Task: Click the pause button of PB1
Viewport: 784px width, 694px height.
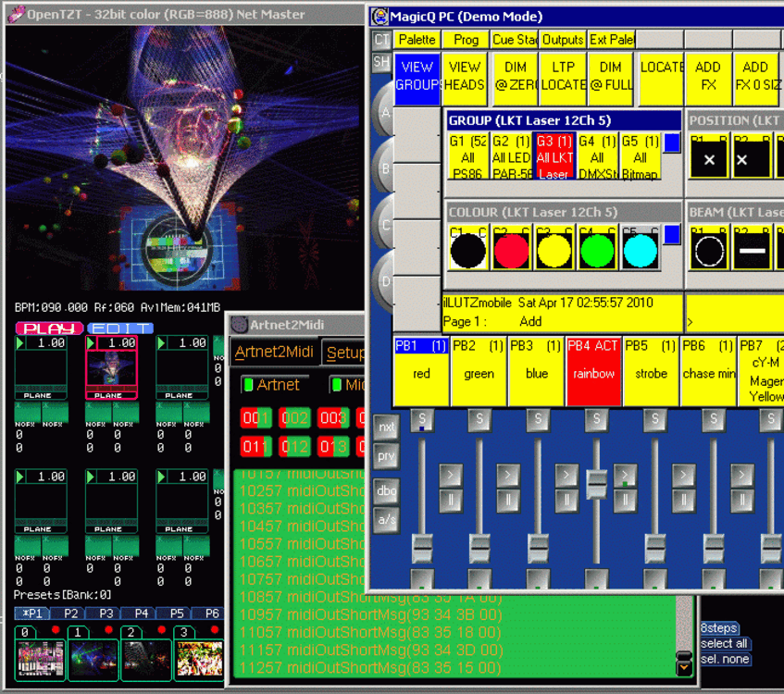Action: pos(451,500)
